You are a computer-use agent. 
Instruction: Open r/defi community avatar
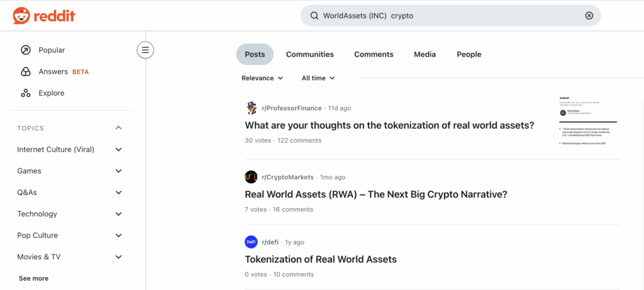[x=252, y=242]
